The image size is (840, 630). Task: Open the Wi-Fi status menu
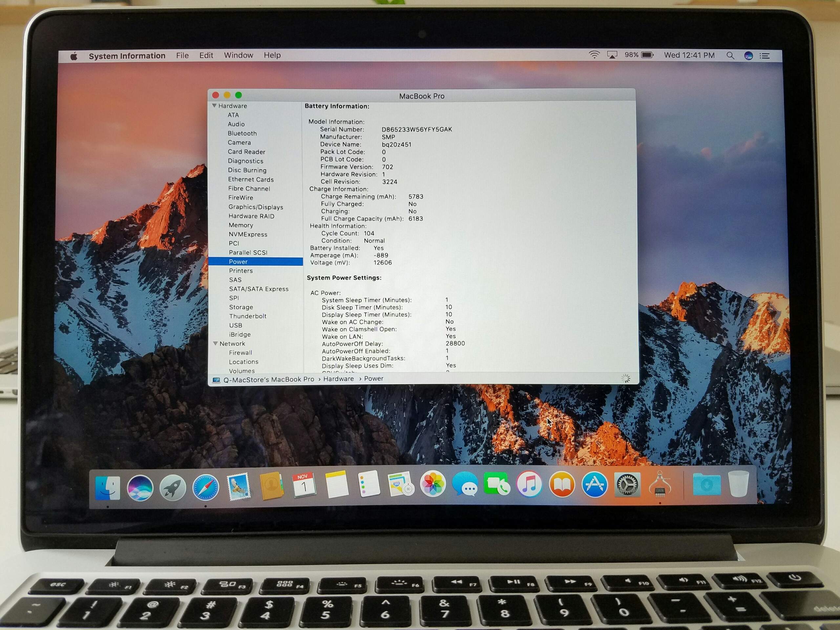click(x=594, y=55)
